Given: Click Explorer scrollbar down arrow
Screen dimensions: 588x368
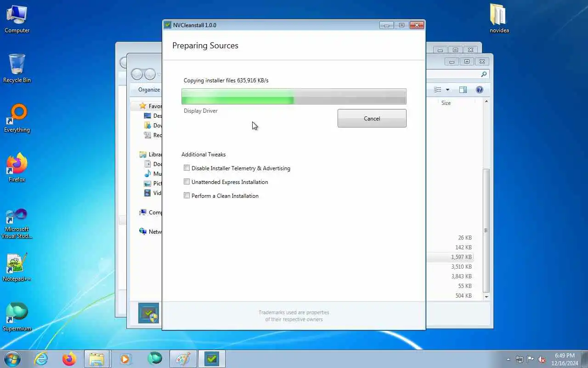Looking at the screenshot, I should tap(486, 297).
